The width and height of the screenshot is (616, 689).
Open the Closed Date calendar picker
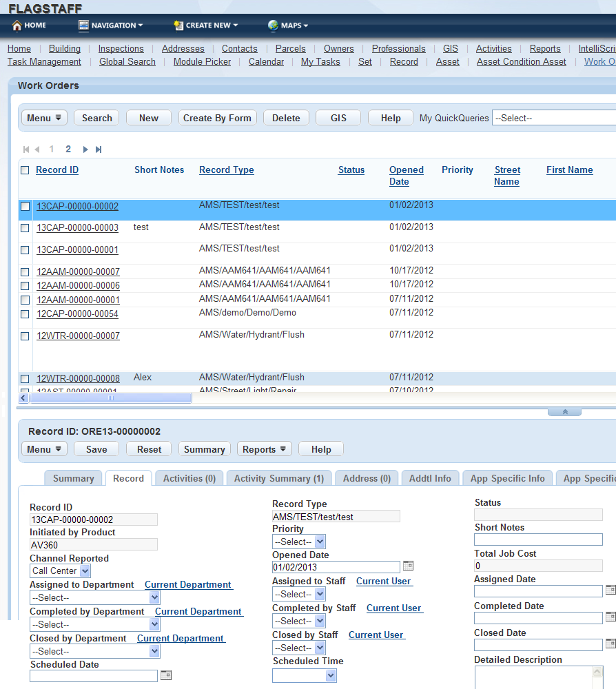[x=610, y=644]
